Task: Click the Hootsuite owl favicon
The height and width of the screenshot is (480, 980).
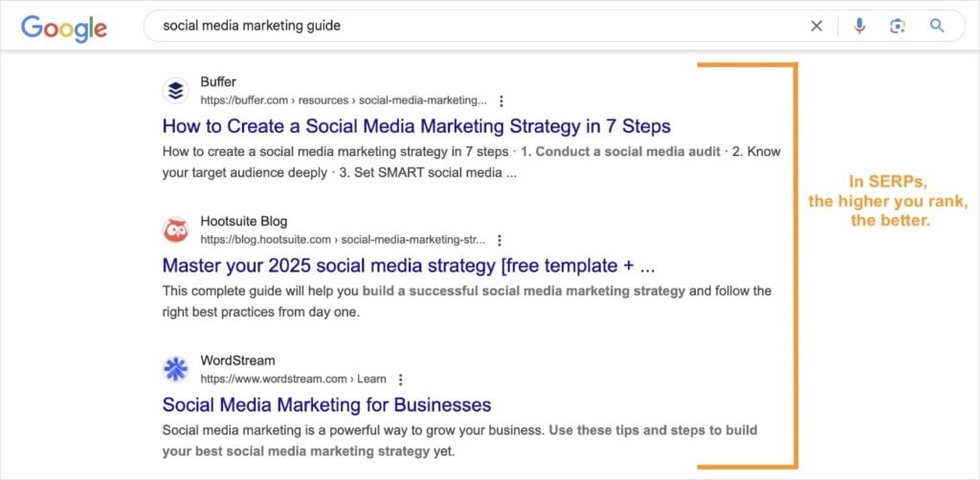Action: (x=175, y=230)
